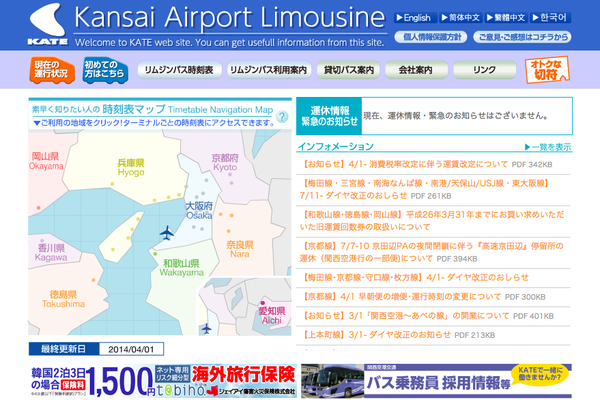Select Kagawa prefecture on the map

51,252
